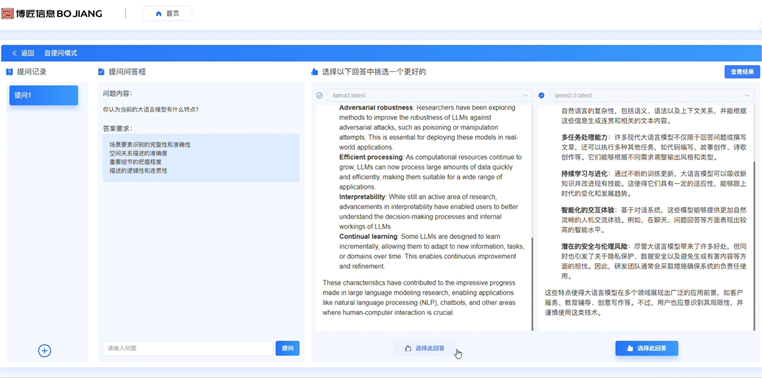Click the question text 你认为当前的大语言模型有什么特点
The height and width of the screenshot is (378, 762).
pos(151,109)
